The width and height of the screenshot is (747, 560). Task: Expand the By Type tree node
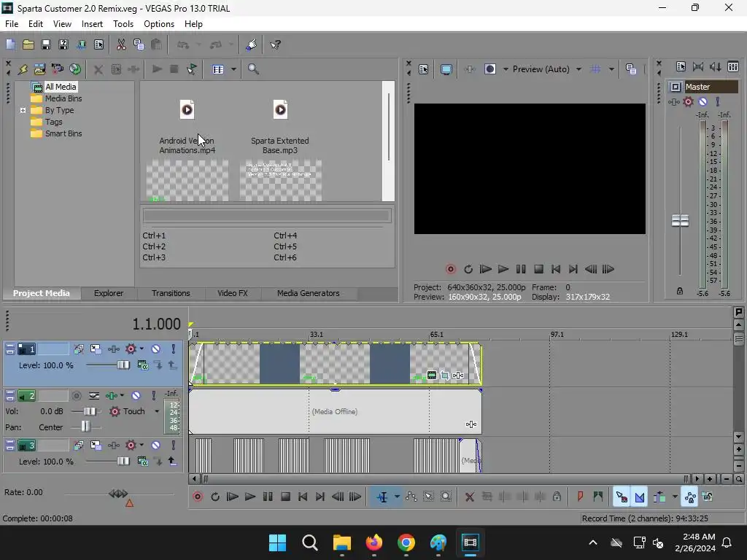click(x=23, y=110)
